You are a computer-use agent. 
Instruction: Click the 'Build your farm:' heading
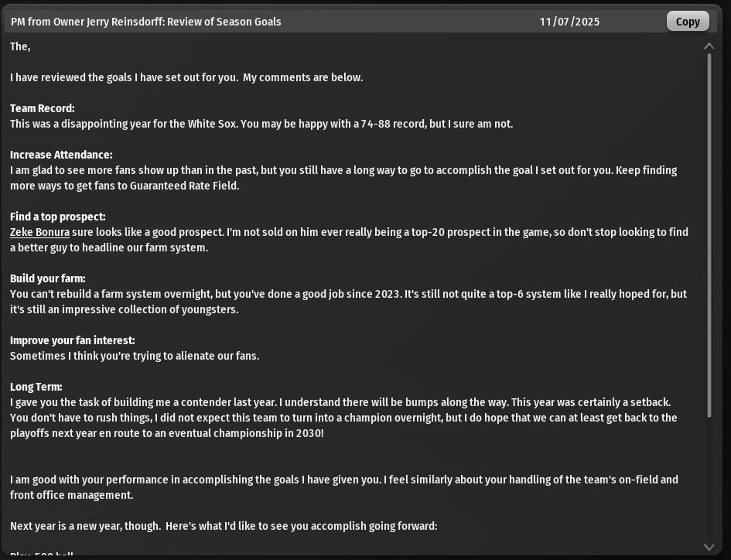pos(48,278)
